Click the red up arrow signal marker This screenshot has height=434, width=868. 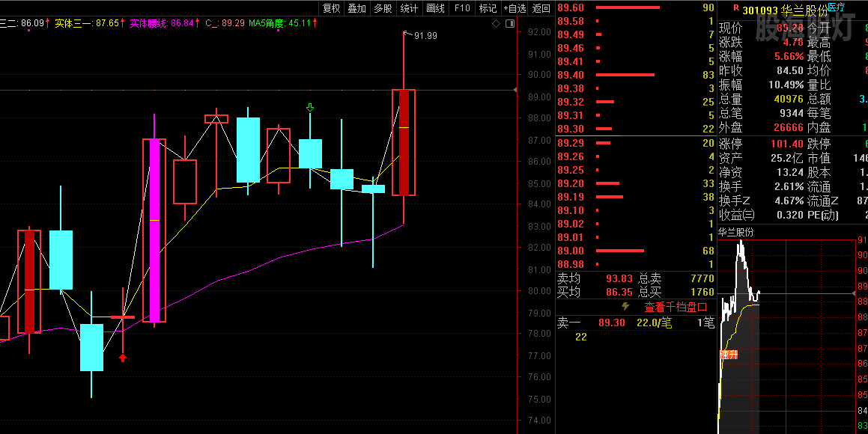coord(123,358)
